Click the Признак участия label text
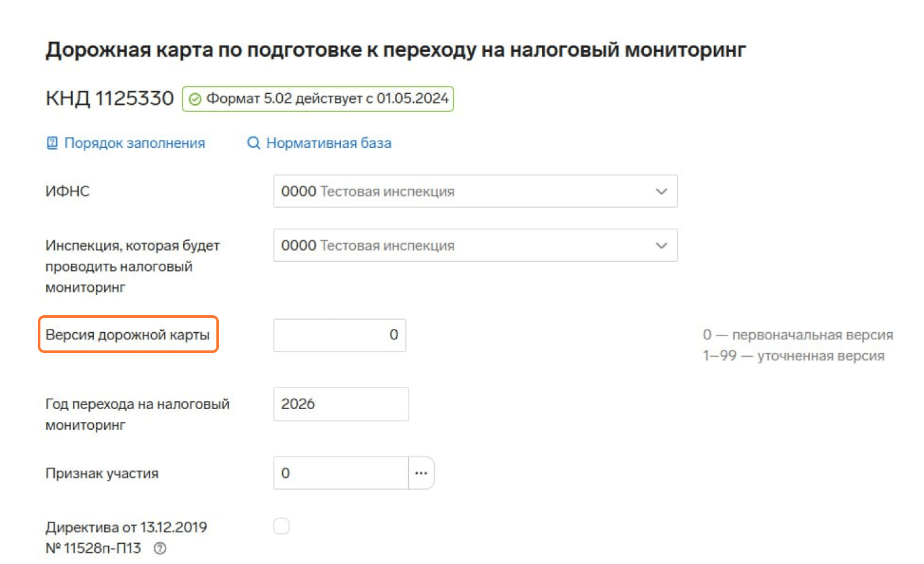The height and width of the screenshot is (564, 924). click(x=102, y=473)
